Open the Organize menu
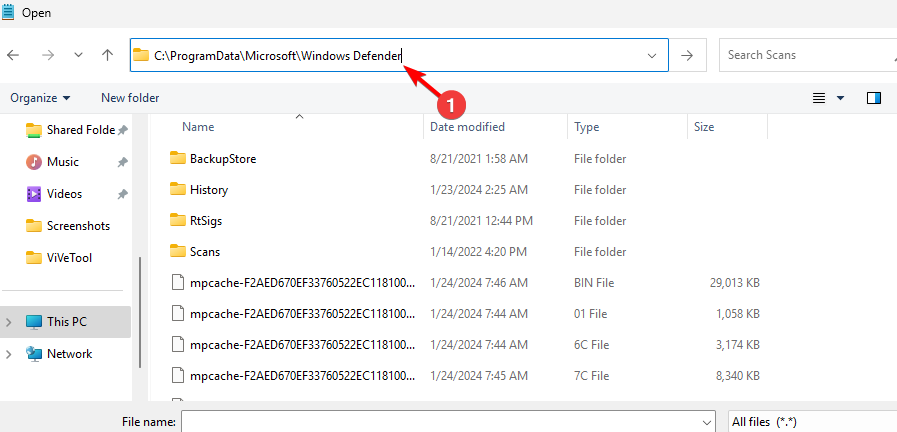Screen dimensions: 897x432 coord(40,98)
